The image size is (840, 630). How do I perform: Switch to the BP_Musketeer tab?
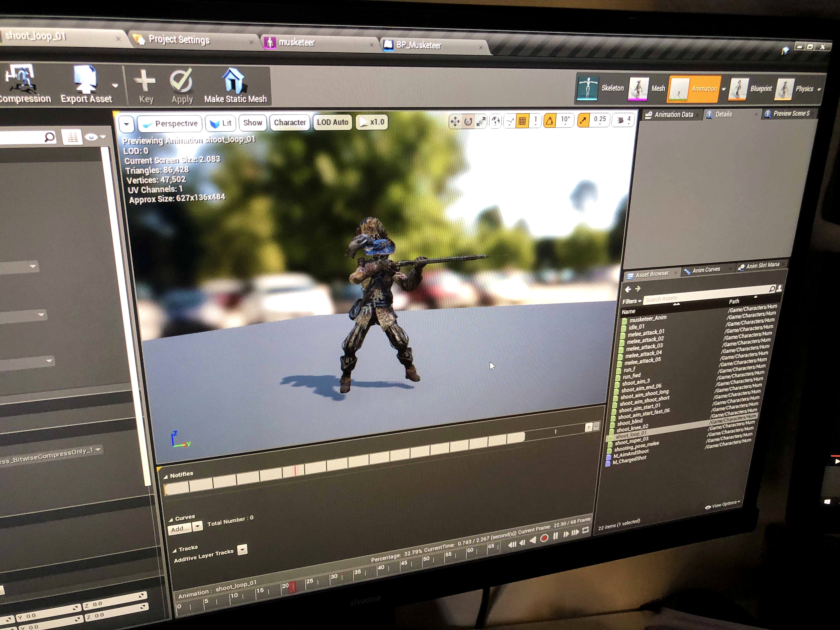coord(419,45)
